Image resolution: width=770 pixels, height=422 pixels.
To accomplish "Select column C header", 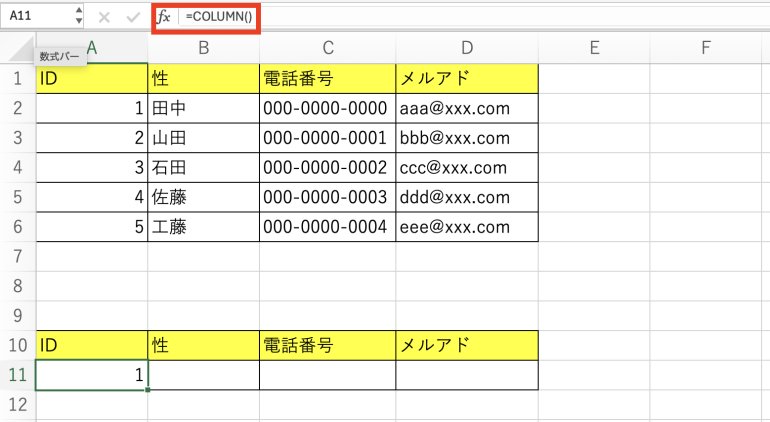I will [x=328, y=48].
